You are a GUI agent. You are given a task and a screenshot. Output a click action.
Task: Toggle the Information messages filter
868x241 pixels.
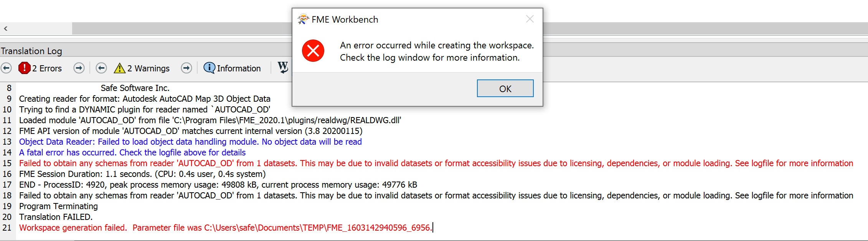232,68
